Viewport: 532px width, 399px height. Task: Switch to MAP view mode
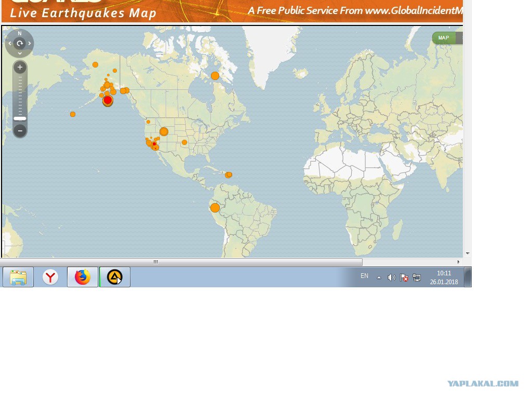pos(444,37)
